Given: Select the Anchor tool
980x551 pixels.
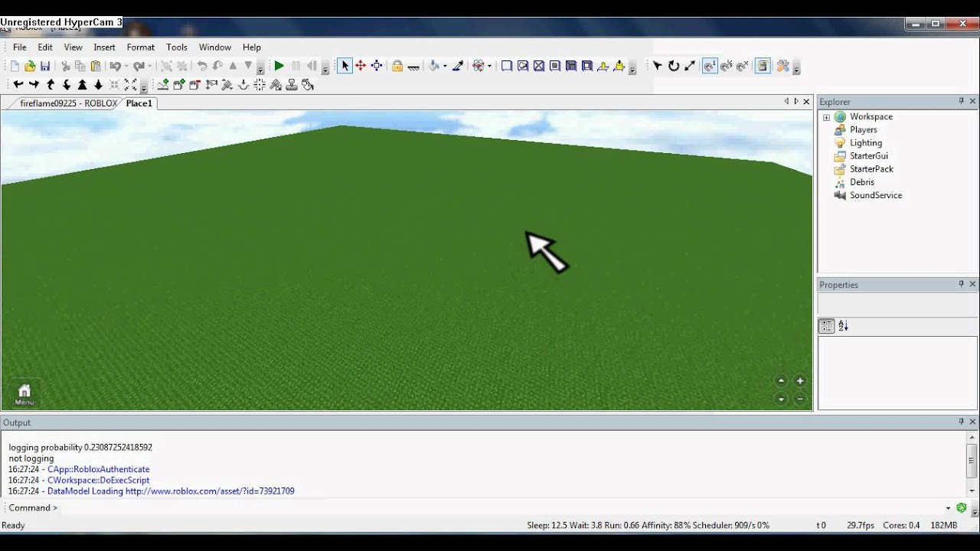Looking at the screenshot, I should pyautogui.click(x=413, y=67).
